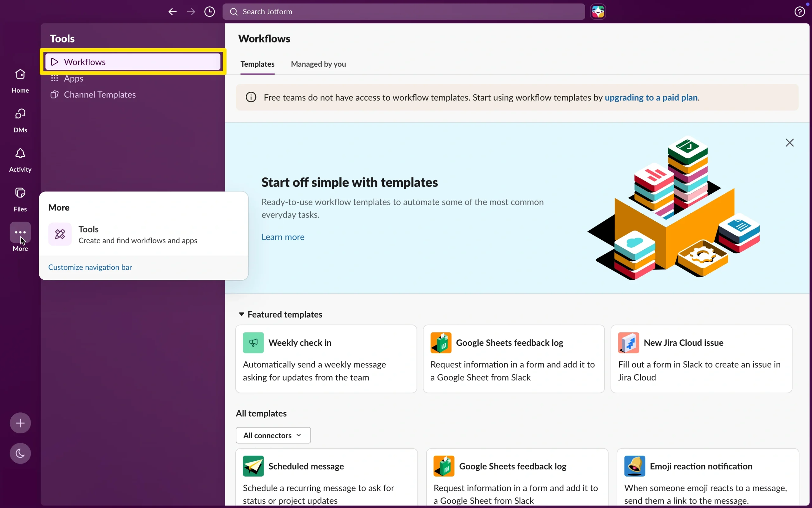This screenshot has width=812, height=508.
Task: Open the New Jira Cloud issue card
Action: pyautogui.click(x=701, y=359)
